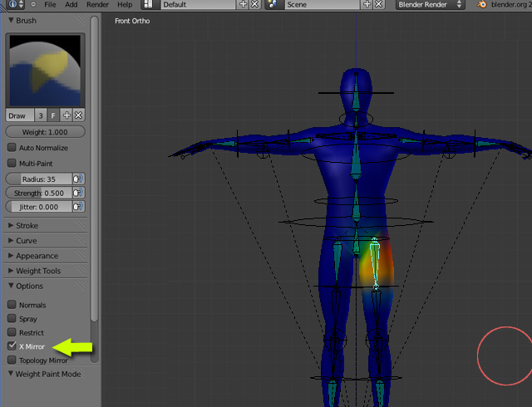Enable the Restrict checkbox
This screenshot has width=532, height=407.
pyautogui.click(x=12, y=332)
